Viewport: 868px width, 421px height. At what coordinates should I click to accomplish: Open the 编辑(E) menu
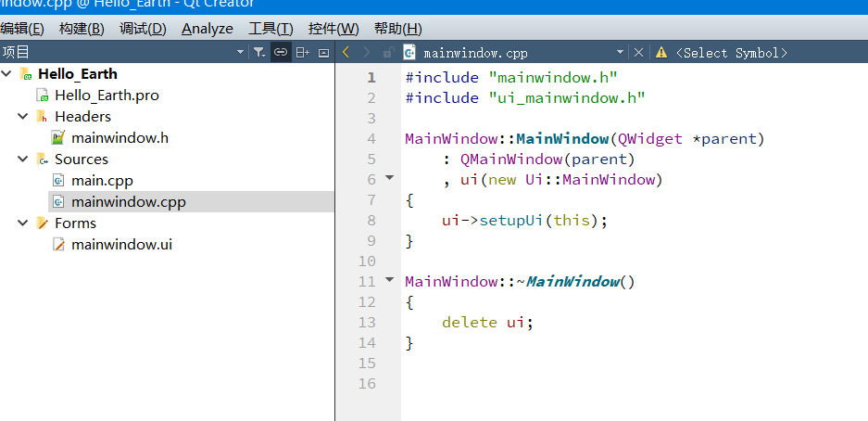[21, 29]
